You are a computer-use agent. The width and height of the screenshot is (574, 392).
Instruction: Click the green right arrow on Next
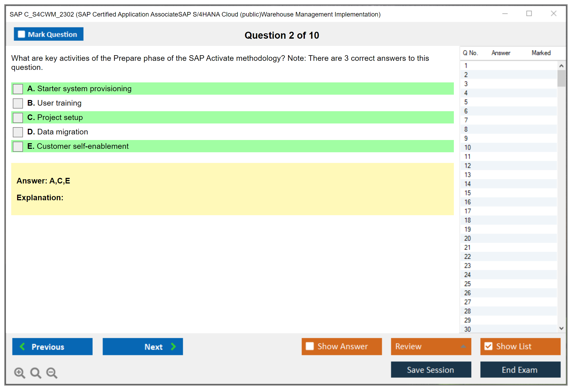[x=173, y=347]
